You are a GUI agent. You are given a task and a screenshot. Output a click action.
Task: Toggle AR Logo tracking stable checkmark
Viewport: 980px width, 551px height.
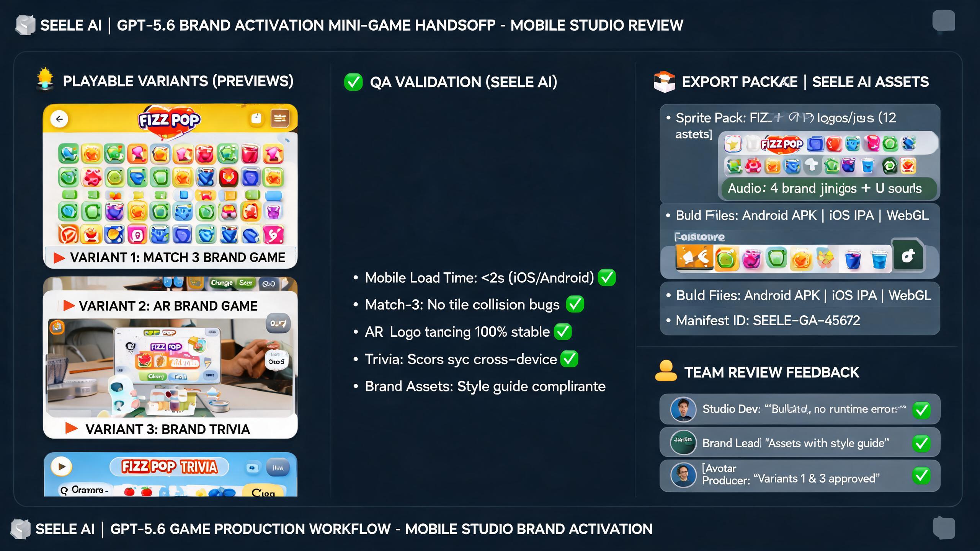click(x=563, y=331)
